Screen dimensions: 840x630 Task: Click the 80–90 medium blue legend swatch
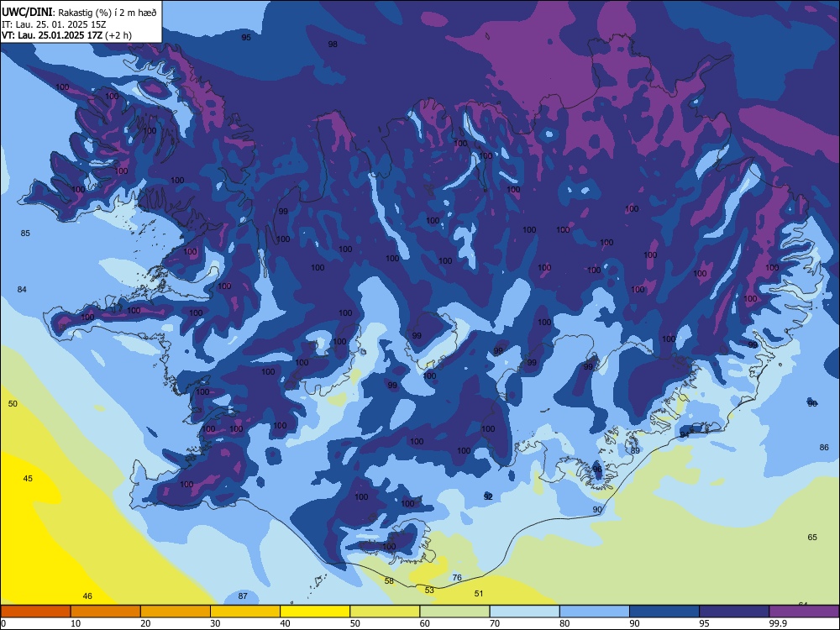coord(595,612)
